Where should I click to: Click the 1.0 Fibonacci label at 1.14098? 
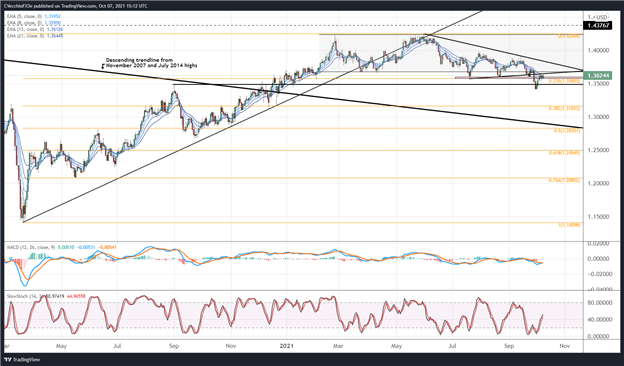(x=569, y=225)
